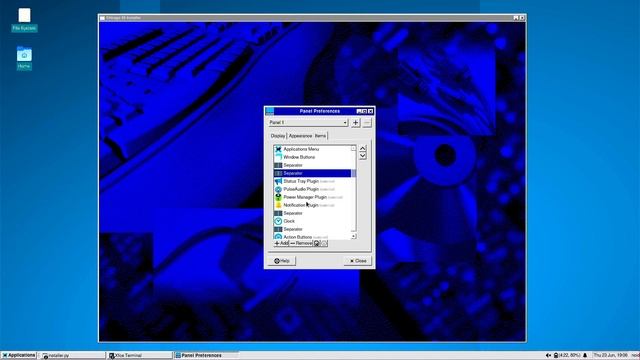
Task: Click the battery power icon in tray
Action: (x=556, y=356)
